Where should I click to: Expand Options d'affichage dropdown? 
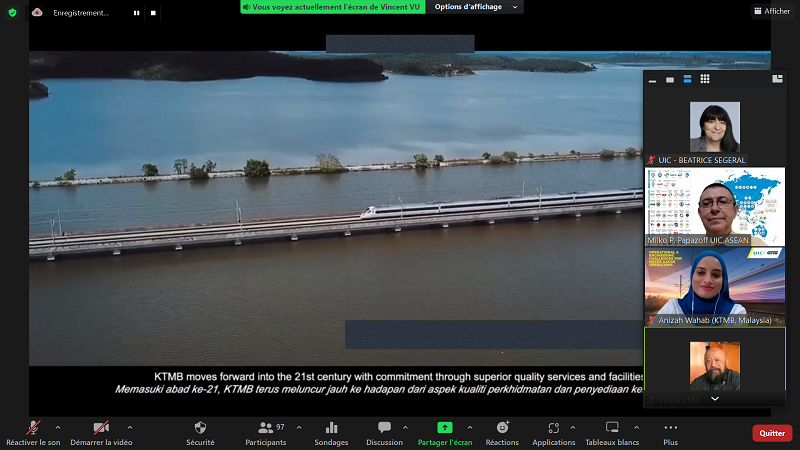[477, 7]
